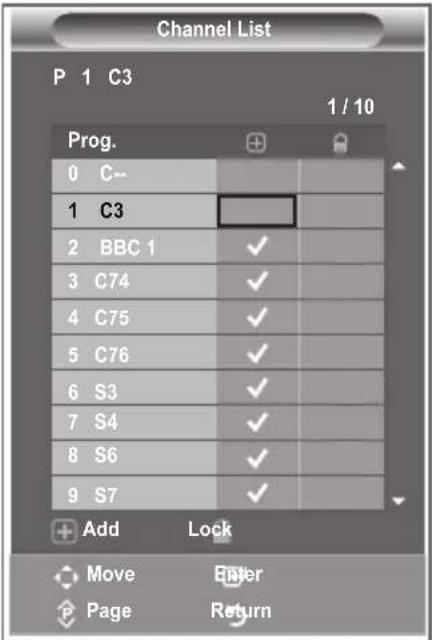Click the Add label at bottom
This screenshot has height=640, width=432.
pos(101,529)
